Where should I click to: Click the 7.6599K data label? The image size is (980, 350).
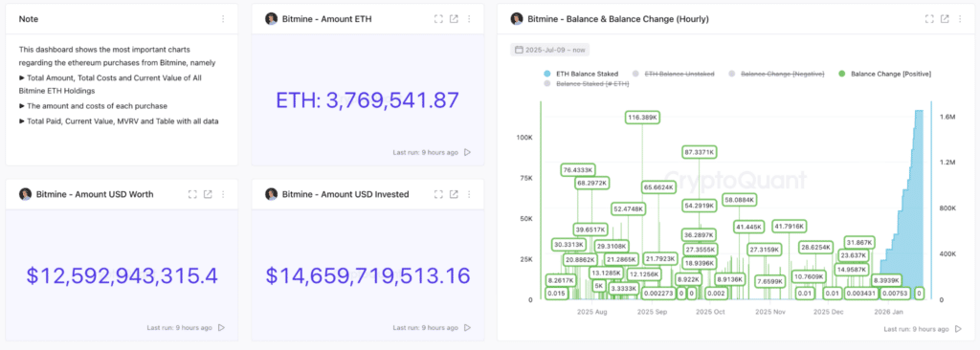[x=770, y=281]
